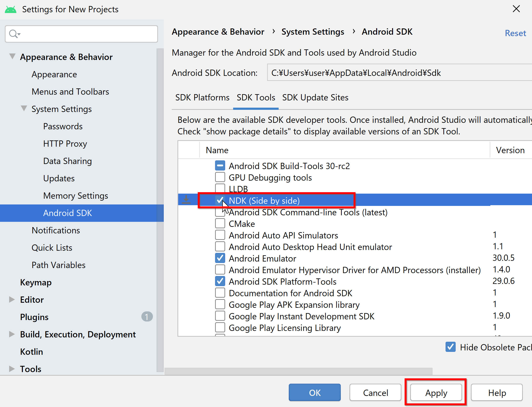Open the SDK Update Sites tab
Viewport: 532px width, 407px height.
coord(315,97)
